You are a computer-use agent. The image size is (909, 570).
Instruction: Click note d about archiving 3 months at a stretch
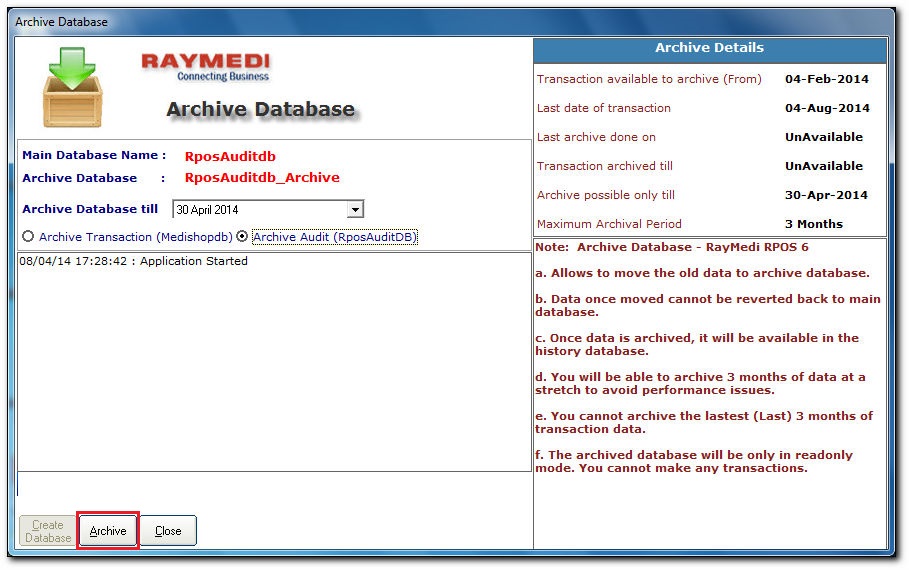click(700, 383)
